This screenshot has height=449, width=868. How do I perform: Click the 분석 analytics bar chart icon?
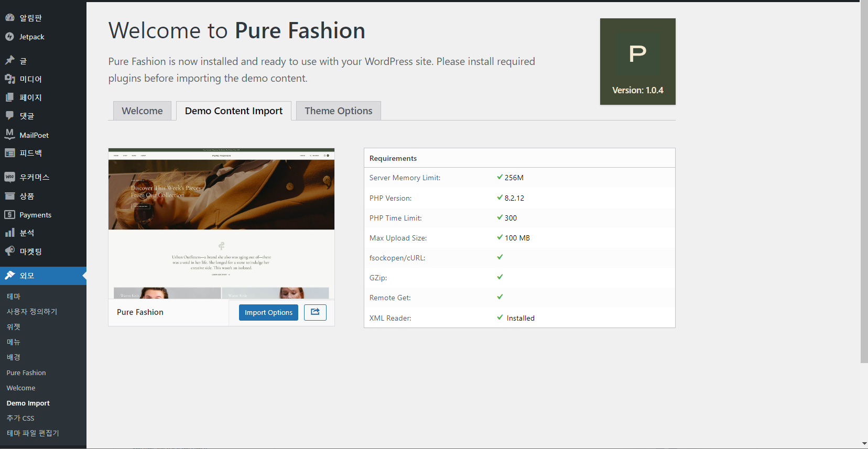pos(9,233)
